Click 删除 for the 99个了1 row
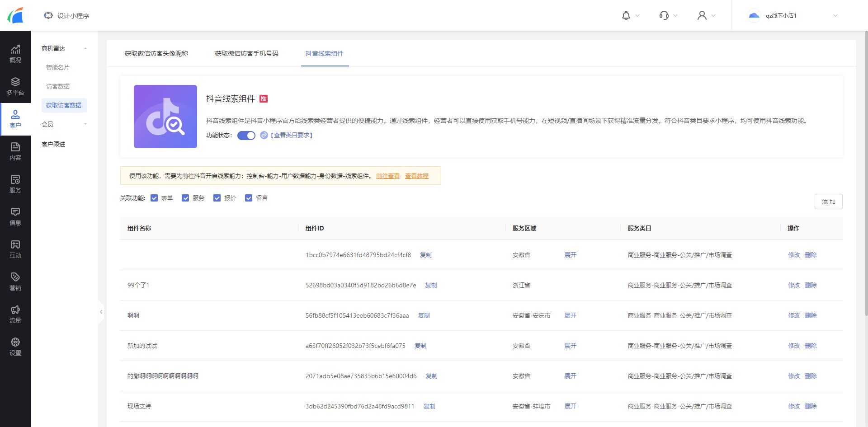868x427 pixels. click(x=811, y=285)
